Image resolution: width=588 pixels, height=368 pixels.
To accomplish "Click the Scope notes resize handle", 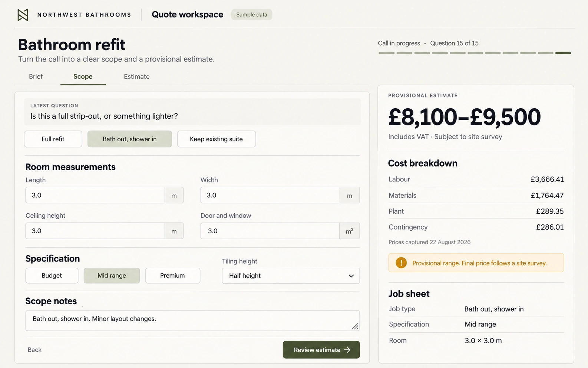I will point(355,326).
